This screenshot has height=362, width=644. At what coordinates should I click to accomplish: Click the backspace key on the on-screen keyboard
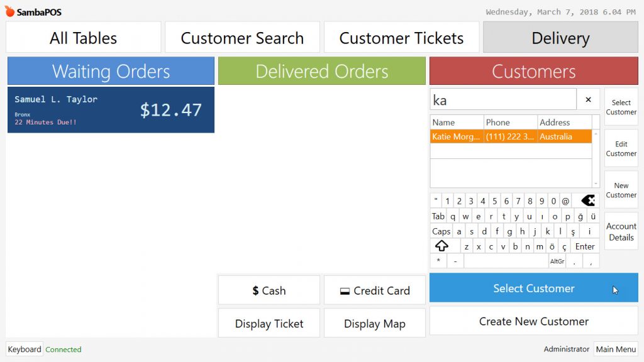point(587,200)
